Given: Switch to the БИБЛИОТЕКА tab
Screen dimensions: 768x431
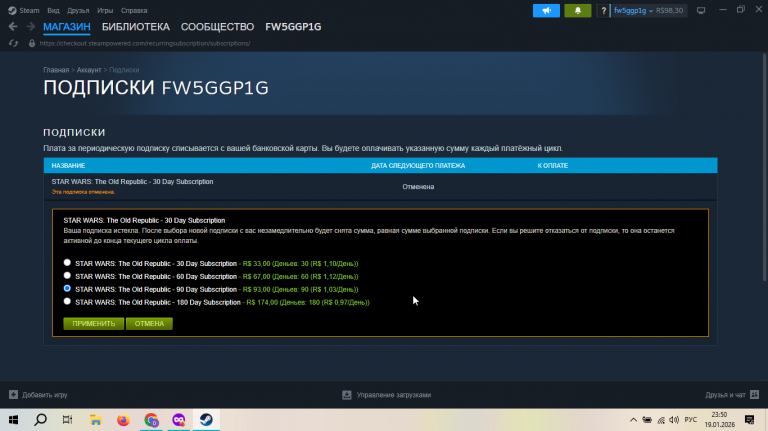Looking at the screenshot, I should click(136, 27).
